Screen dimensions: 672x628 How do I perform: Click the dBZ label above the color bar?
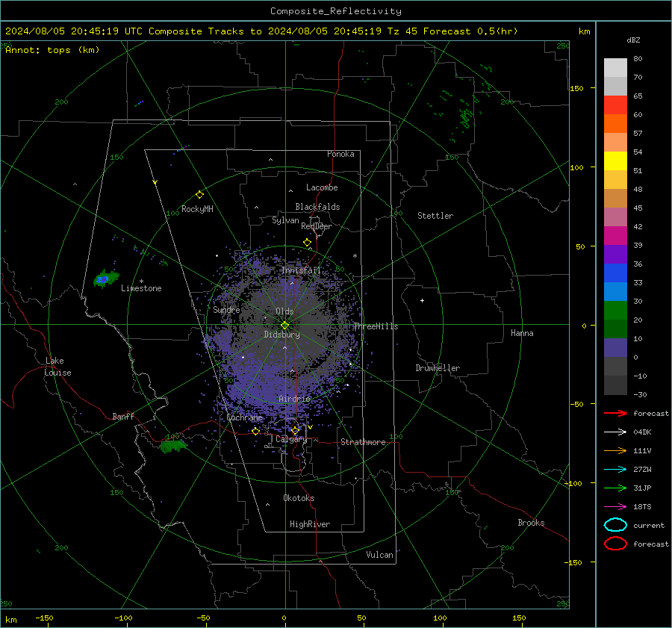633,40
